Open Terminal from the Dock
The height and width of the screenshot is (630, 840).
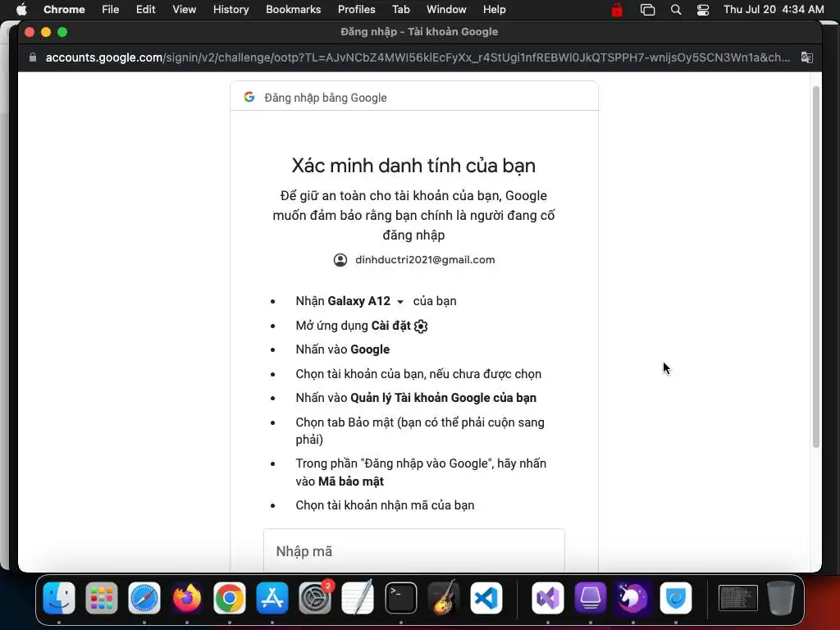400,598
